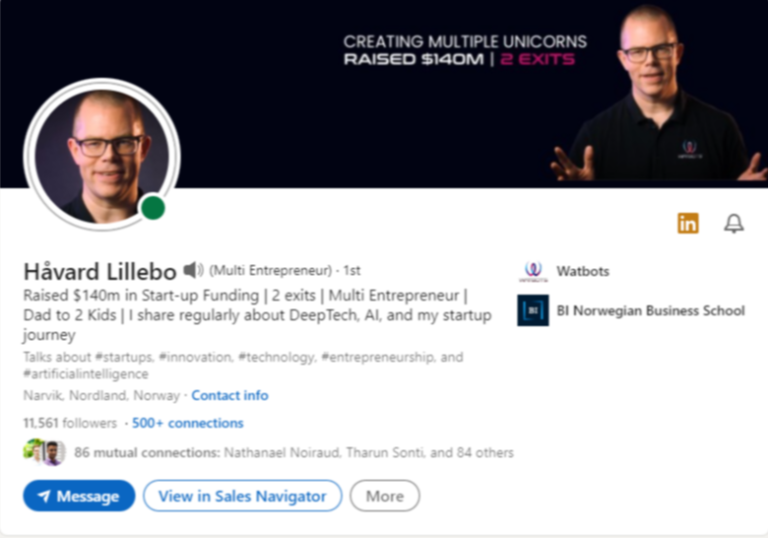The width and height of the screenshot is (768, 538).
Task: Click the Message button
Action: [x=79, y=496]
